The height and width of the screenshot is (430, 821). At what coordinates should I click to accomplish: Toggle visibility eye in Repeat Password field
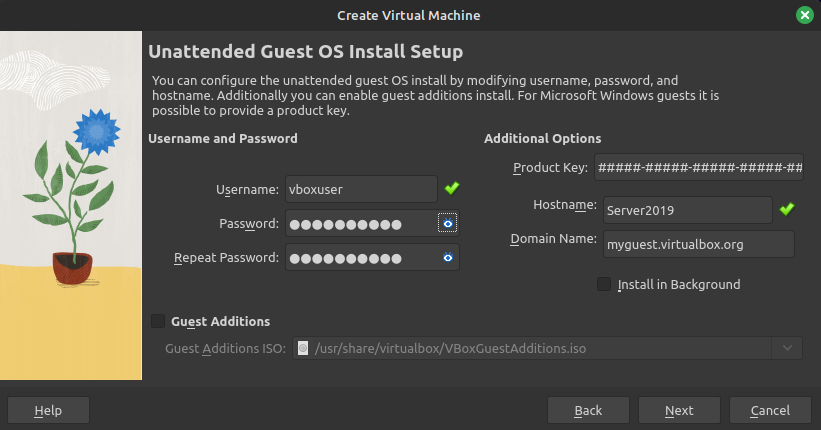448,258
